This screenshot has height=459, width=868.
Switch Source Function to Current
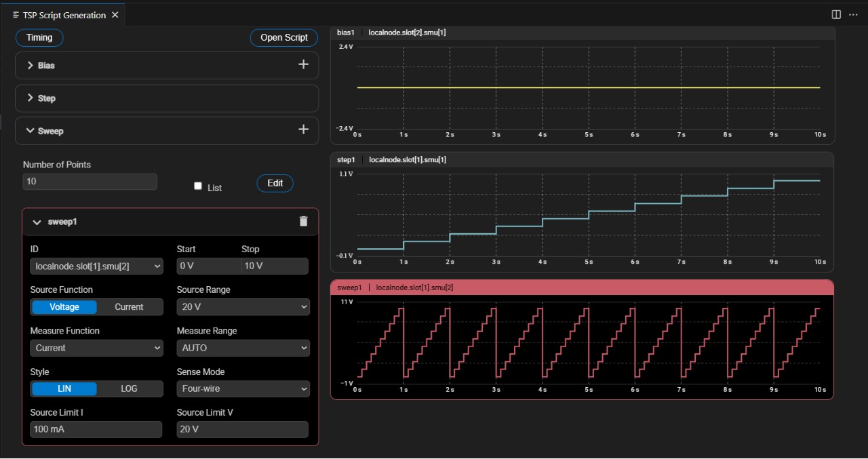coord(128,306)
